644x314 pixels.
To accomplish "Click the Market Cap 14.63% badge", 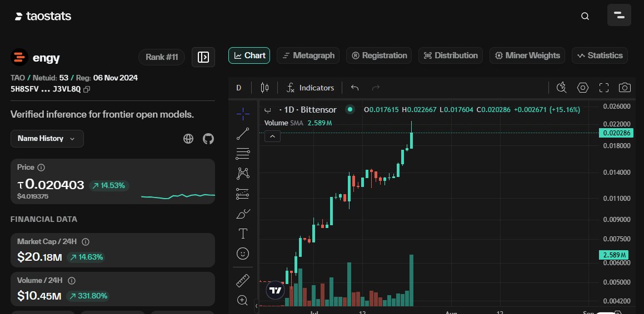I will [x=86, y=257].
